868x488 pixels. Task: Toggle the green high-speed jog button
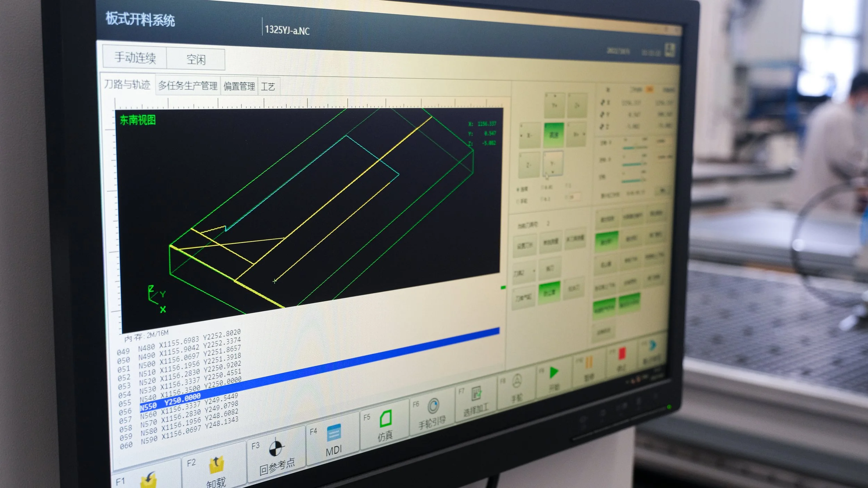coord(554,135)
